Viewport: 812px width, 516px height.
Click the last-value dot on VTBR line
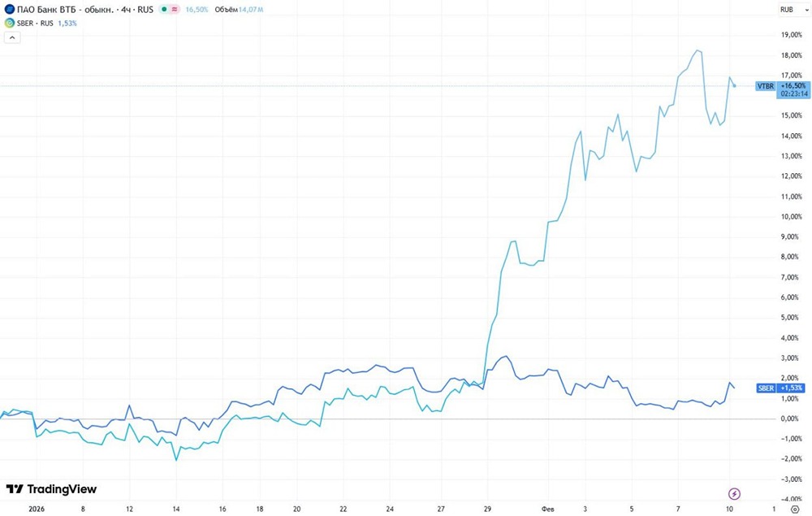[734, 86]
